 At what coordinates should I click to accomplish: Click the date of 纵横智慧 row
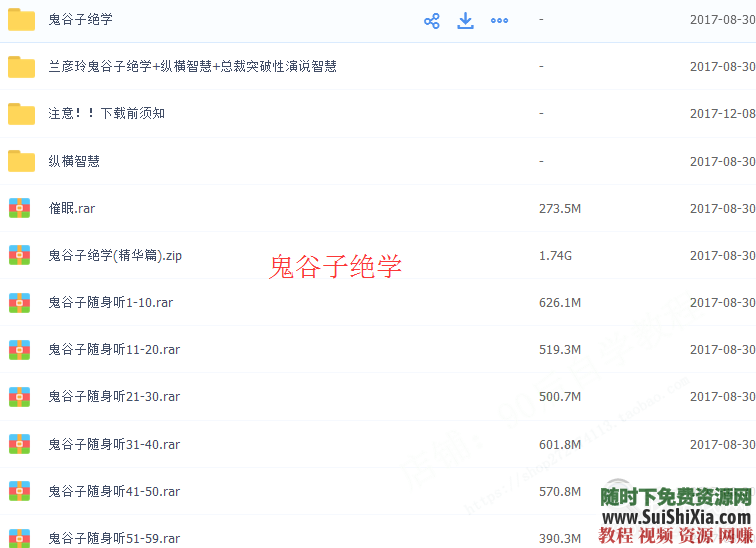pyautogui.click(x=722, y=161)
